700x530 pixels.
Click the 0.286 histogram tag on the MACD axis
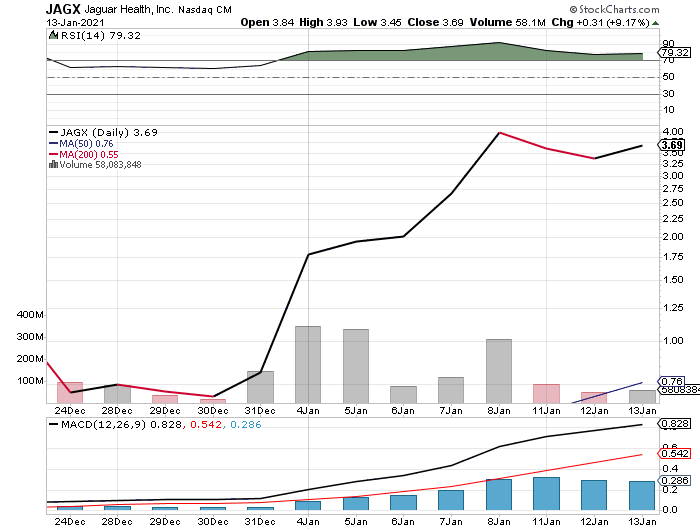point(675,481)
